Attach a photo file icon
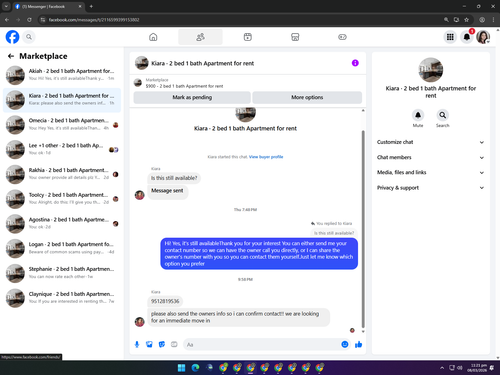 (149, 344)
